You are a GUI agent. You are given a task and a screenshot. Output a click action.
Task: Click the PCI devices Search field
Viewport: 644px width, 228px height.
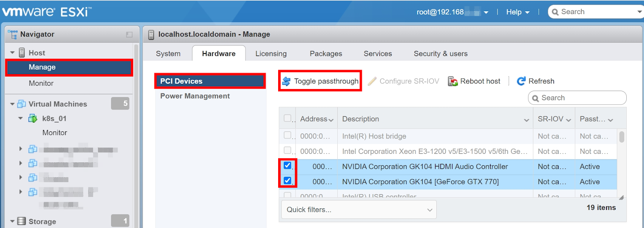point(580,98)
